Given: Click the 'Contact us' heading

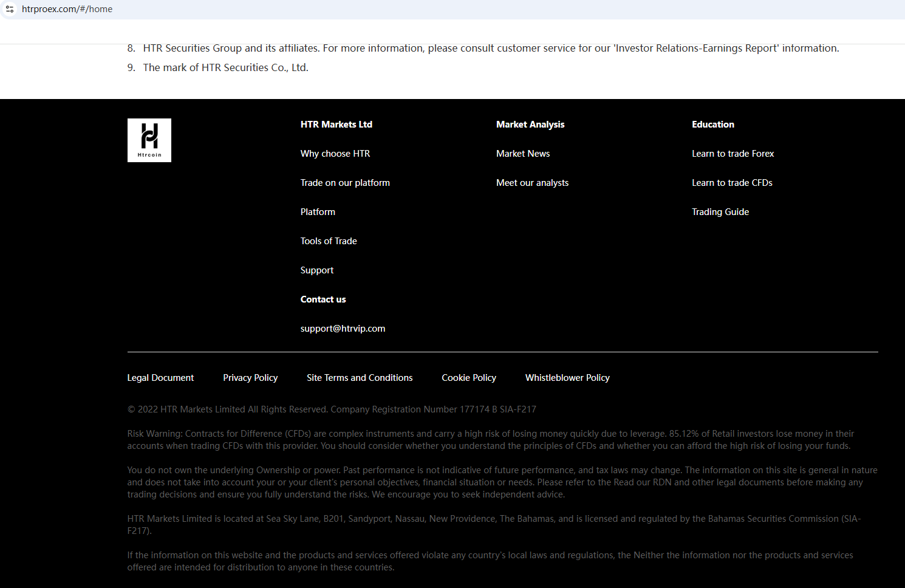Looking at the screenshot, I should pos(323,299).
